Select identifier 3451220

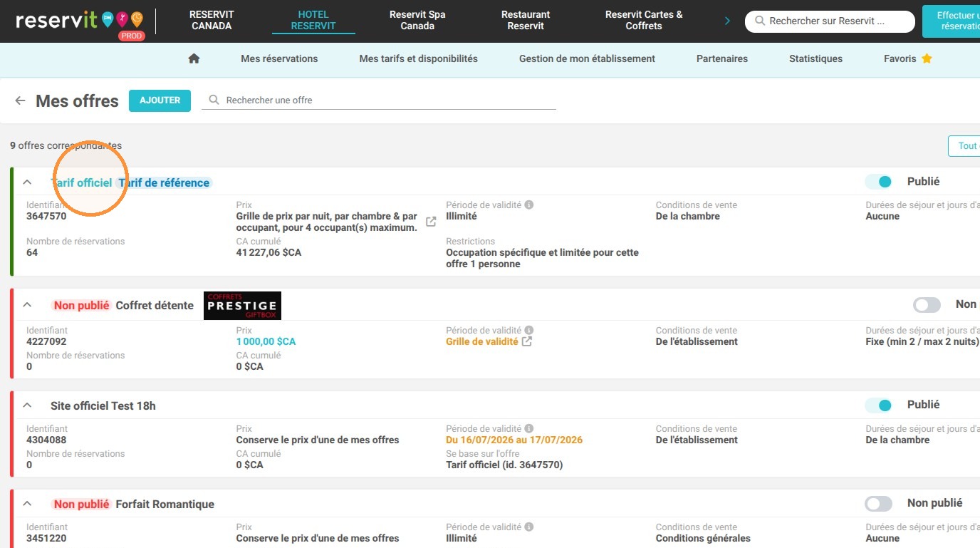pos(46,538)
